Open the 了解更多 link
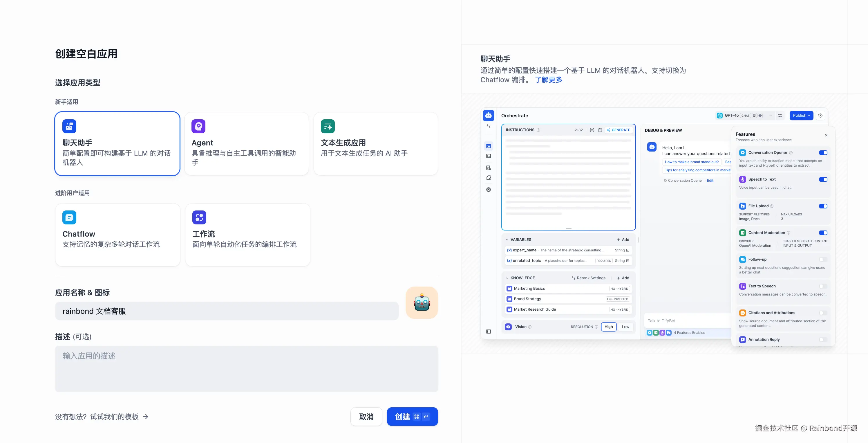Screen dimensions: 868x443 [548, 80]
